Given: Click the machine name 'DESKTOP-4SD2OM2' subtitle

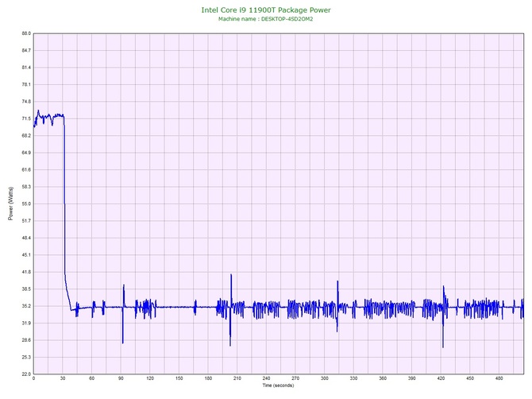Looking at the screenshot, I should [287, 19].
